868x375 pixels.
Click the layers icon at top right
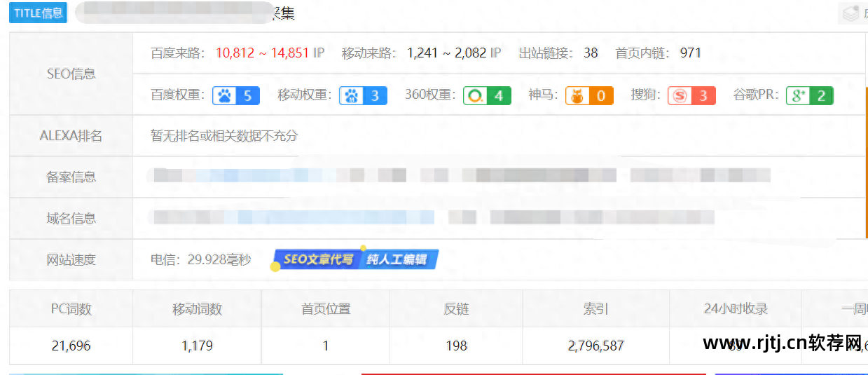pyautogui.click(x=851, y=13)
